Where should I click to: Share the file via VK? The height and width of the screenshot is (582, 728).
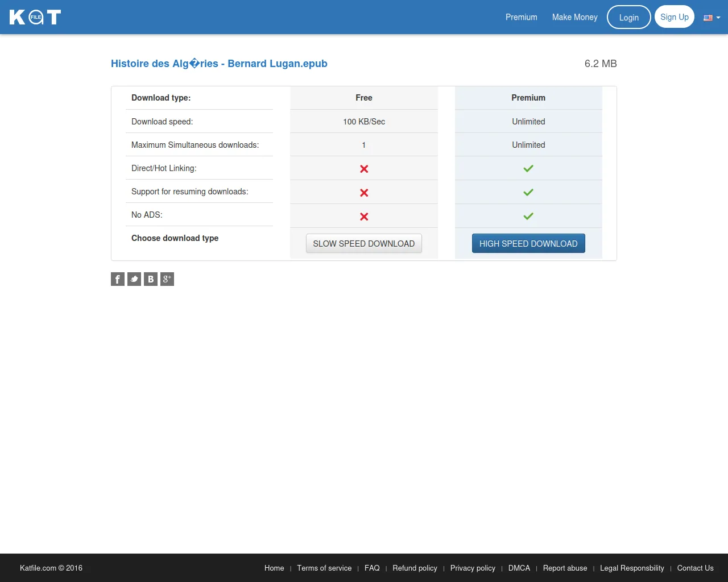150,279
